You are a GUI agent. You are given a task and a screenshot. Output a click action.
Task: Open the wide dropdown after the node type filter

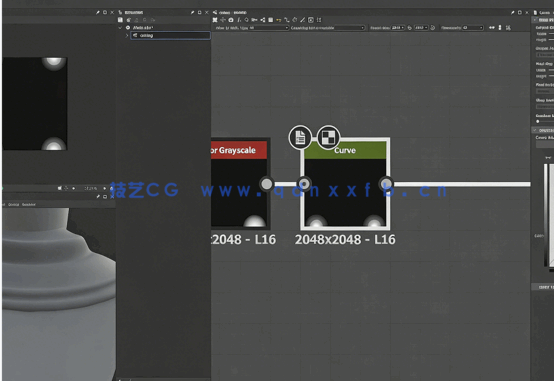tap(328, 28)
